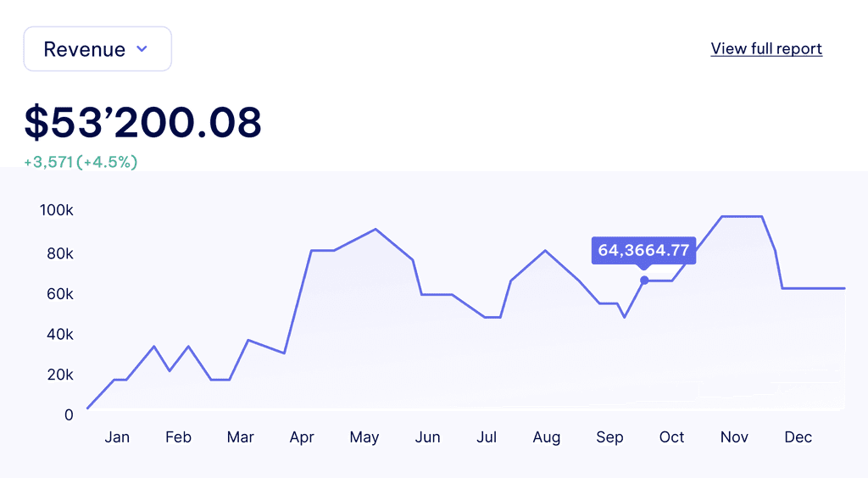This screenshot has height=478, width=868.
Task: Open the View full report link
Action: coord(766,48)
